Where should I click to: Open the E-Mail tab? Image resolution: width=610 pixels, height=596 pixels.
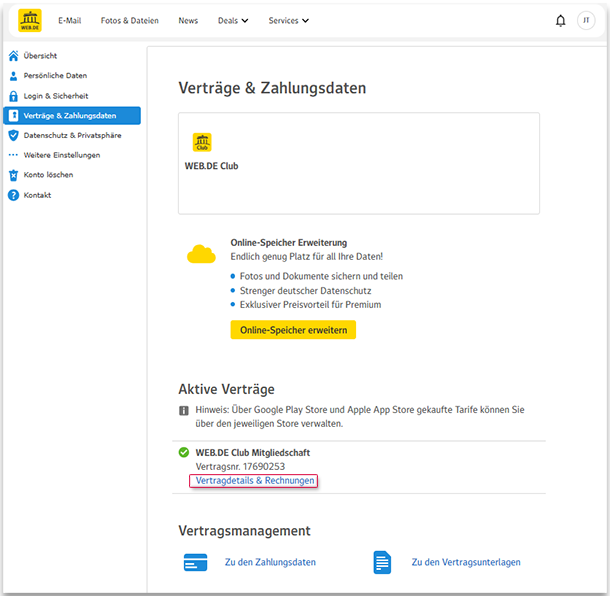click(70, 21)
